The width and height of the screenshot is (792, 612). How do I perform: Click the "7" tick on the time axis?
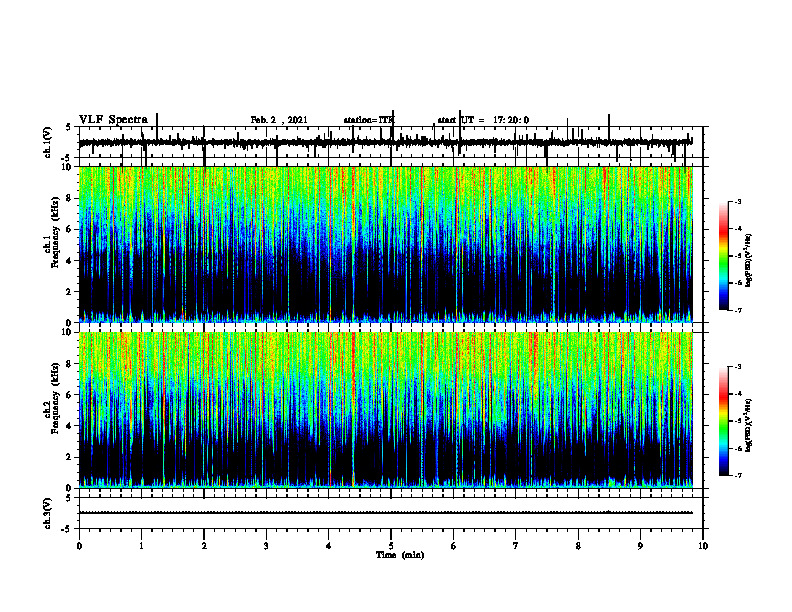tap(516, 546)
